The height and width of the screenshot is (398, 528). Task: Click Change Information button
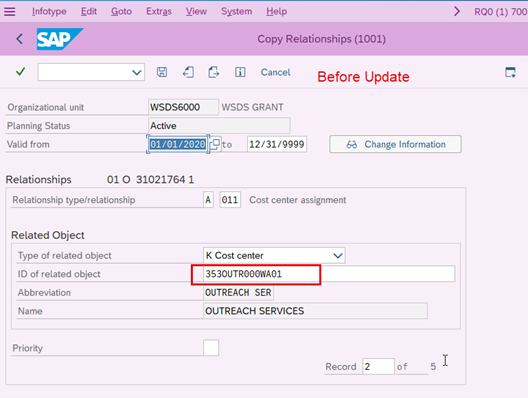[x=395, y=144]
